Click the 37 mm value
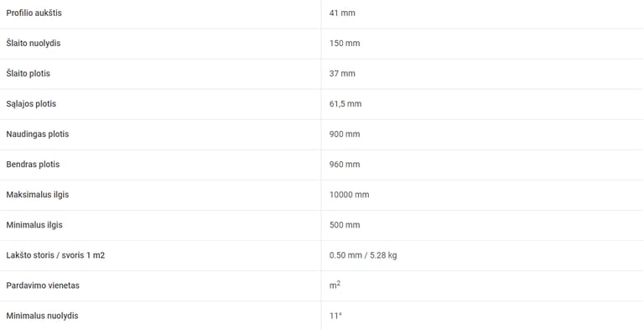 point(342,74)
